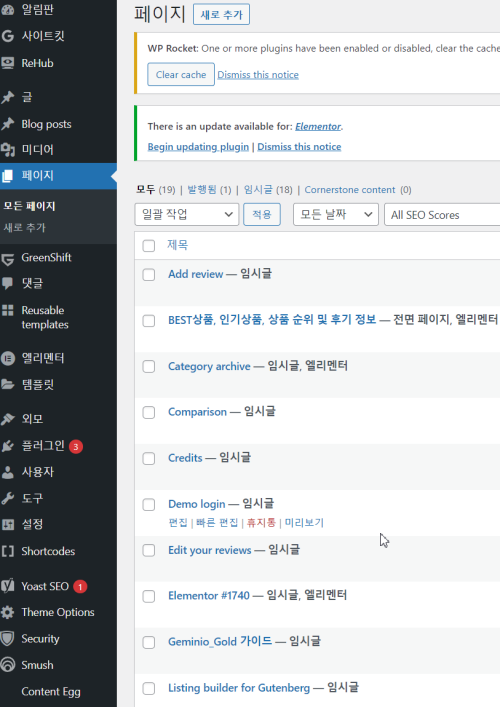Click the GreenShift logo icon
Screen dimensions: 500x707
(x=7, y=258)
